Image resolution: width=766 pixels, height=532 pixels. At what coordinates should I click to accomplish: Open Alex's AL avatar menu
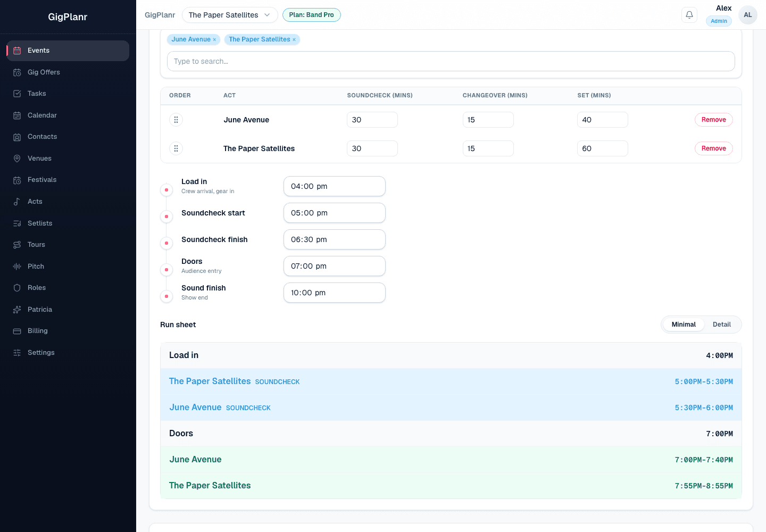click(748, 15)
